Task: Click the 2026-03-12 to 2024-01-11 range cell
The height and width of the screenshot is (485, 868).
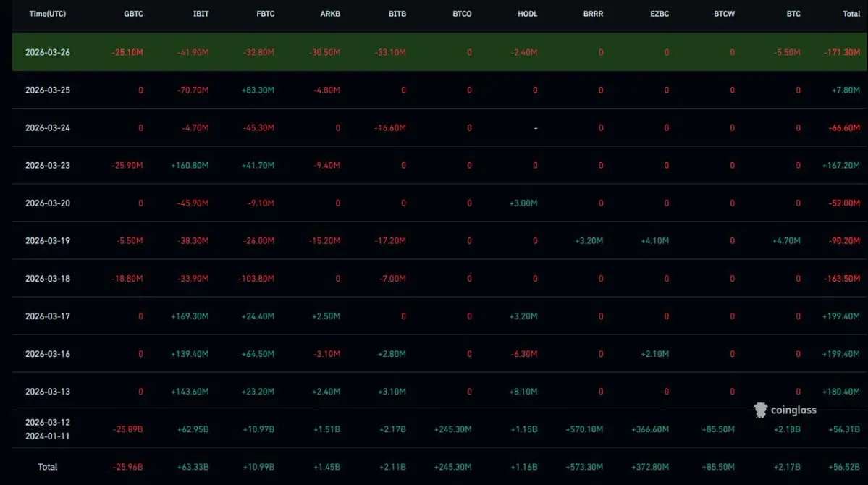Action: [x=48, y=429]
